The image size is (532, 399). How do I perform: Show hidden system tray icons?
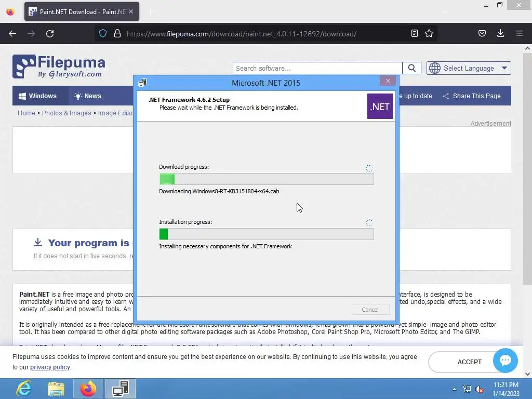pyautogui.click(x=454, y=389)
